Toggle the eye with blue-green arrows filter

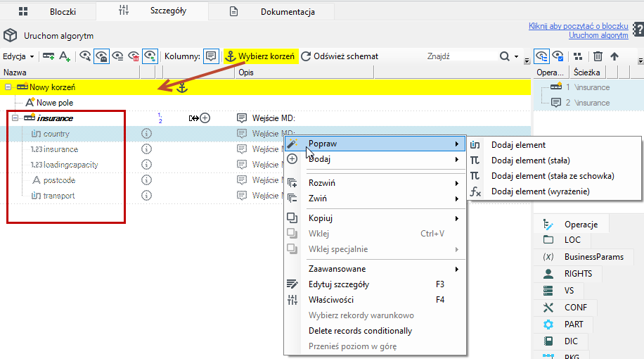150,56
